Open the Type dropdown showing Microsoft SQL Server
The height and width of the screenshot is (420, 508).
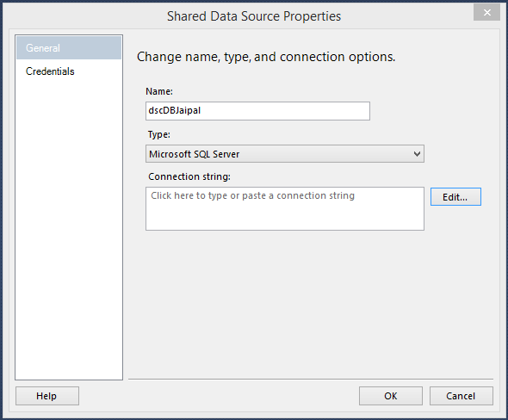tap(285, 154)
